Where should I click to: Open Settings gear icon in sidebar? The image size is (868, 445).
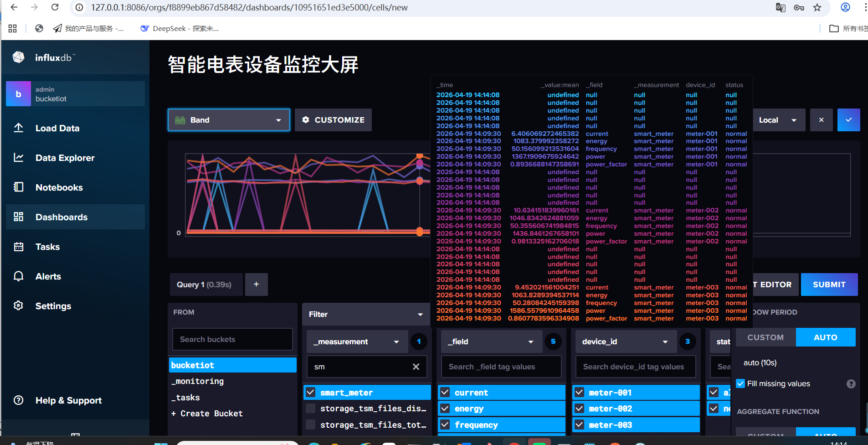click(x=19, y=305)
